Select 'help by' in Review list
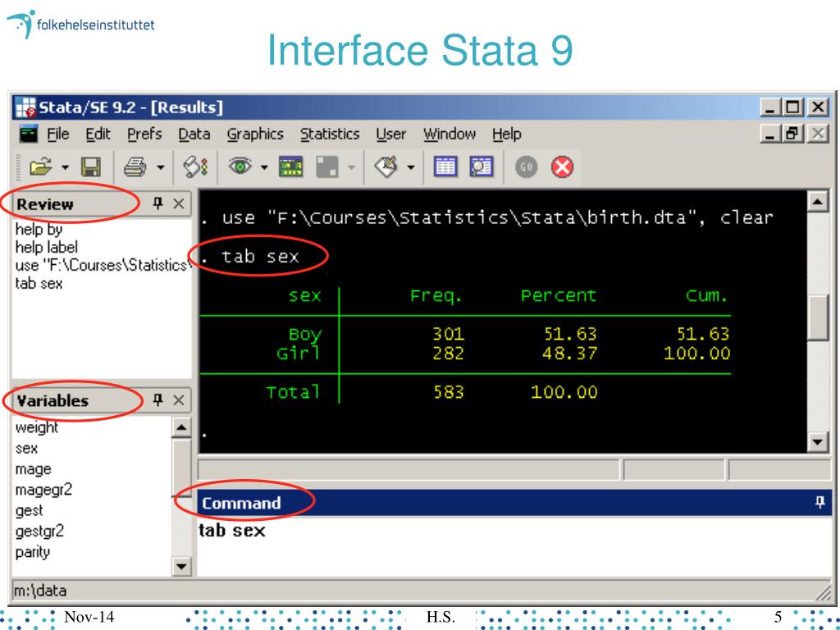The height and width of the screenshot is (630, 840). coord(39,230)
